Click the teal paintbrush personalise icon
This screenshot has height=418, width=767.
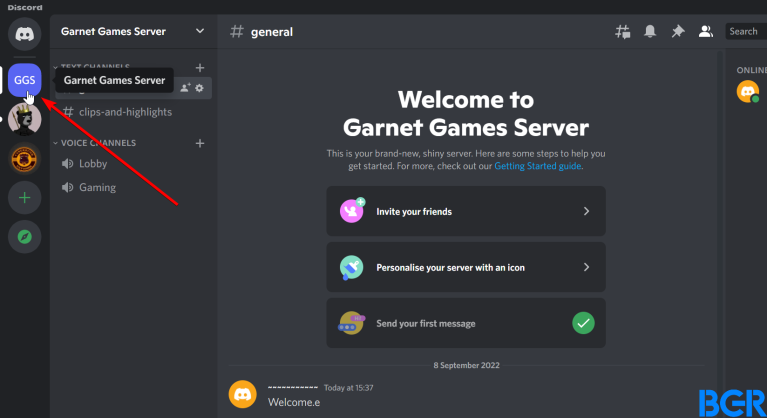(x=351, y=267)
